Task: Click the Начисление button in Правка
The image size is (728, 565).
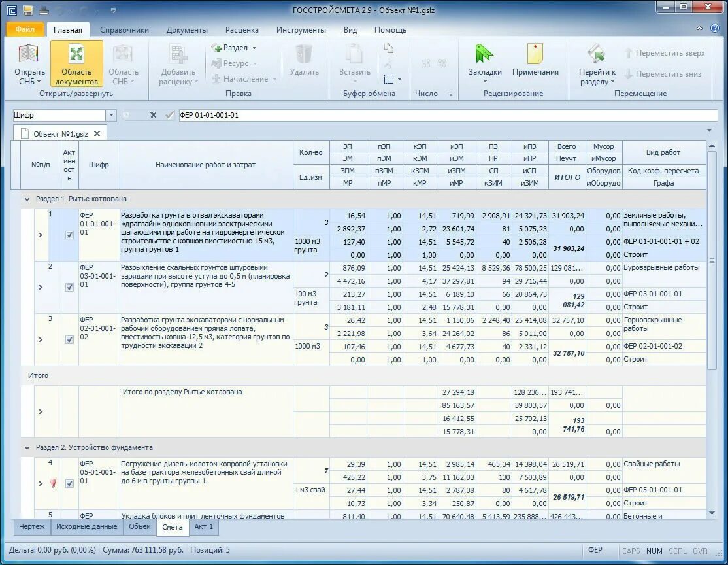Action: pos(244,79)
